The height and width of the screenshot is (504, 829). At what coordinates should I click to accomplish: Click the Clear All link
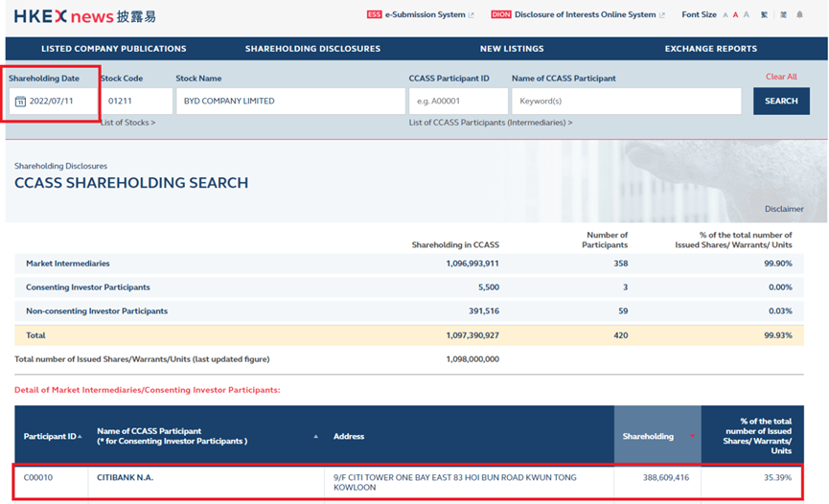780,77
